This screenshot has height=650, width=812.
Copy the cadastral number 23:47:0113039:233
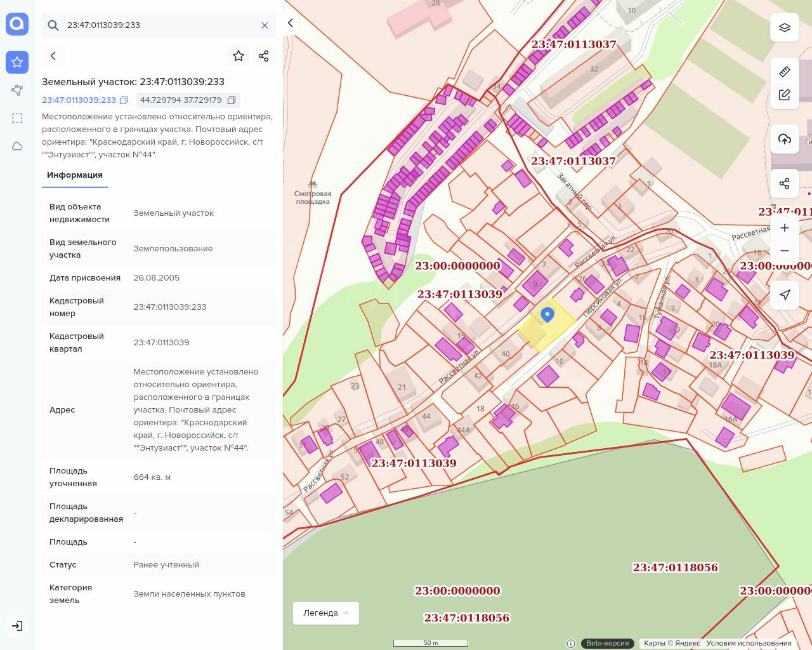click(x=124, y=100)
